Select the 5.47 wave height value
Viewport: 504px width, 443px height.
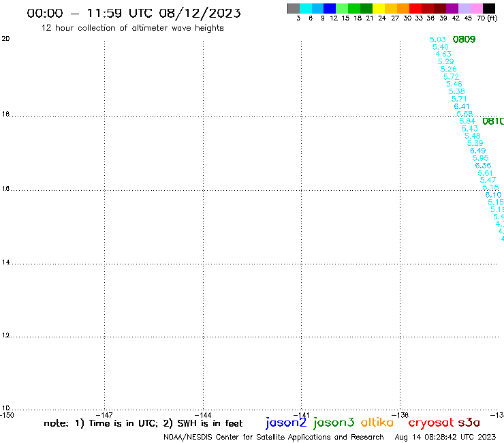[x=488, y=180]
